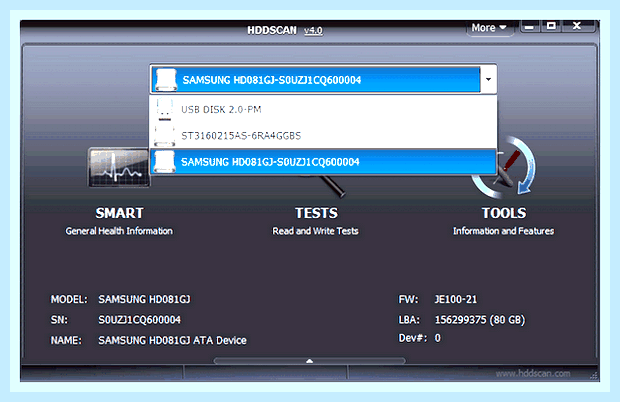
Task: Maximize the HDDScan window
Action: coord(551,26)
